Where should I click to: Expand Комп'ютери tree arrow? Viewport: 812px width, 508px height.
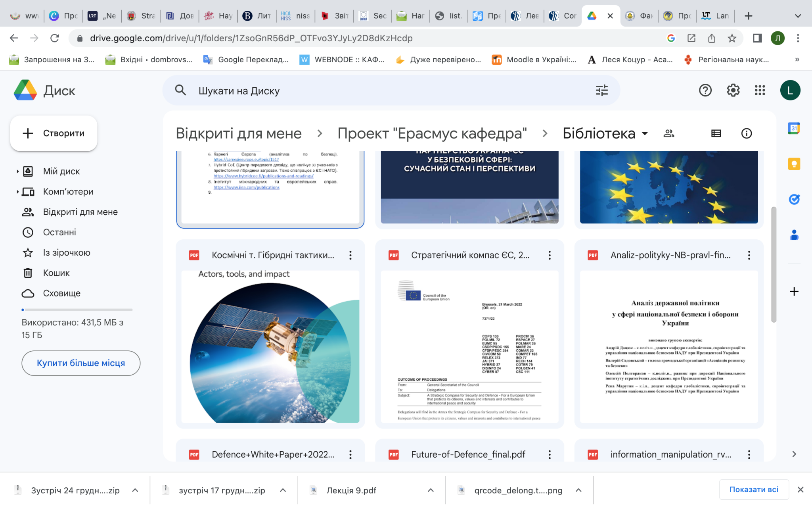click(17, 192)
